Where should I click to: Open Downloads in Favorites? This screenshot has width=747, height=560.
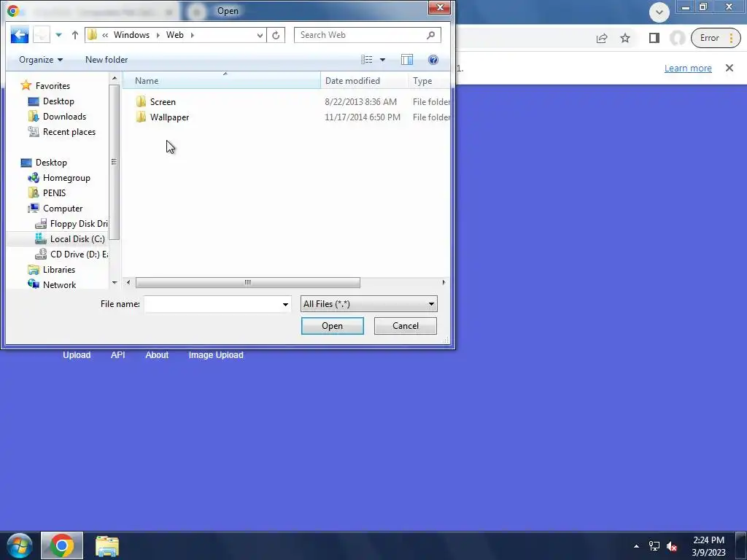tap(64, 116)
